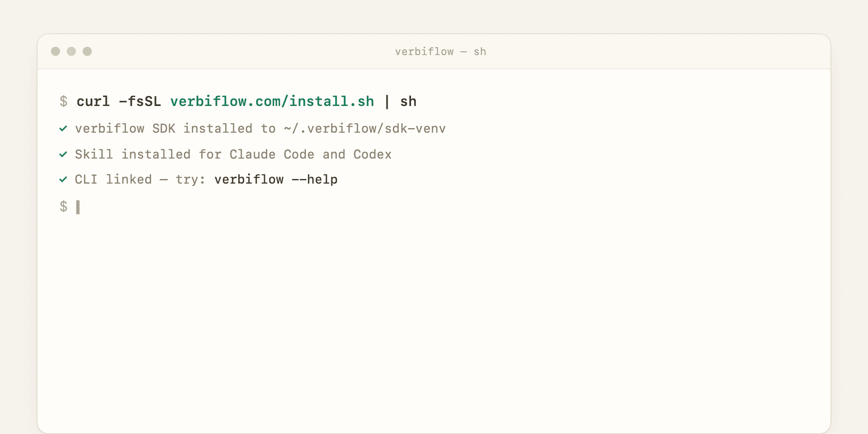Click "Skill installed for Claude Code and Codex" output
This screenshot has height=434, width=868.
coord(233,154)
